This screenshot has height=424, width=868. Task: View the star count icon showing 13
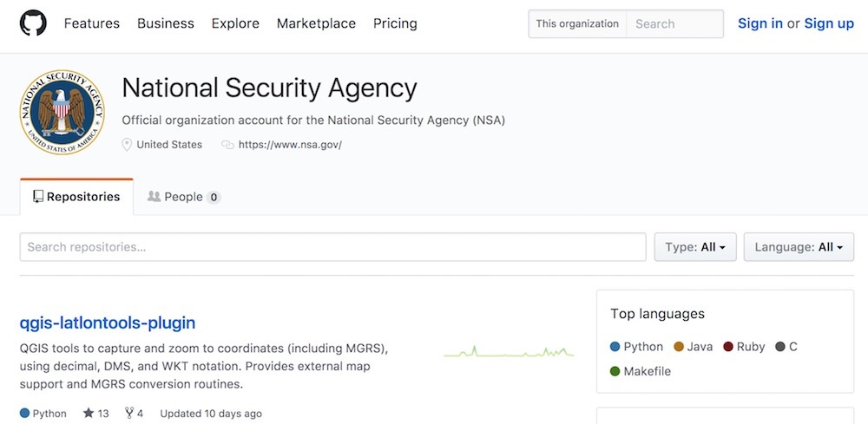pos(89,413)
